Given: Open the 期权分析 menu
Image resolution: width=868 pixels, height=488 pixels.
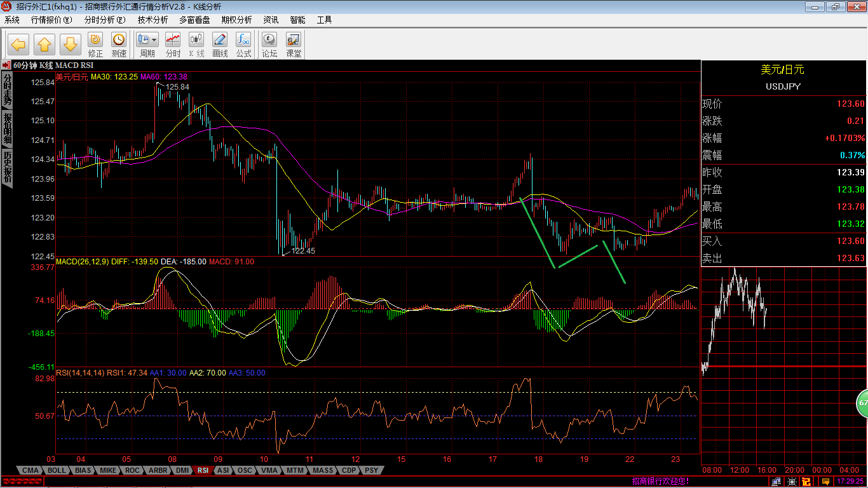Looking at the screenshot, I should 236,20.
